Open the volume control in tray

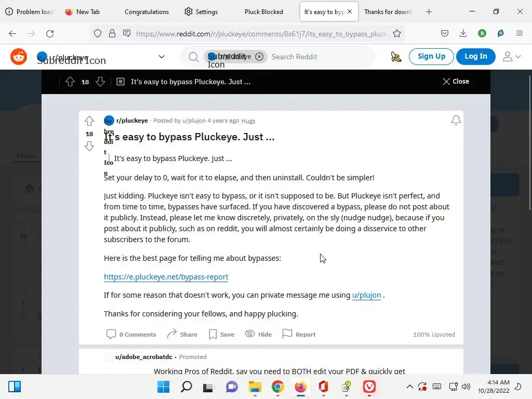(466, 387)
